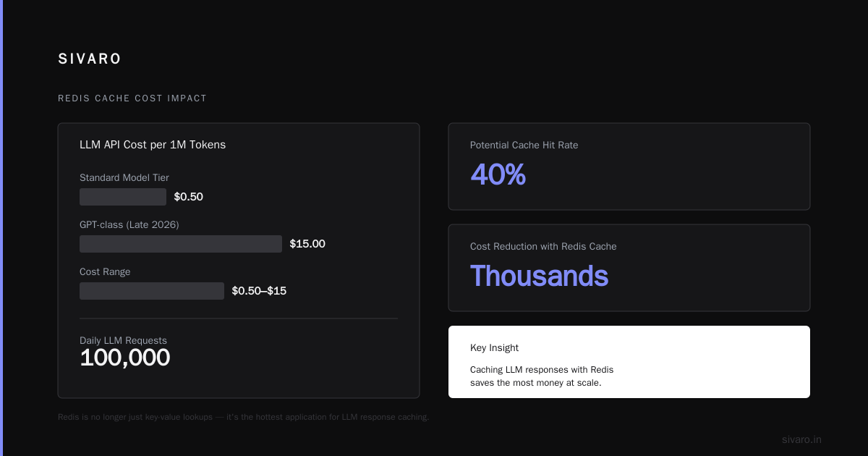Select the Potential Cache Hit Rate label
Image resolution: width=868 pixels, height=456 pixels.
524,145
